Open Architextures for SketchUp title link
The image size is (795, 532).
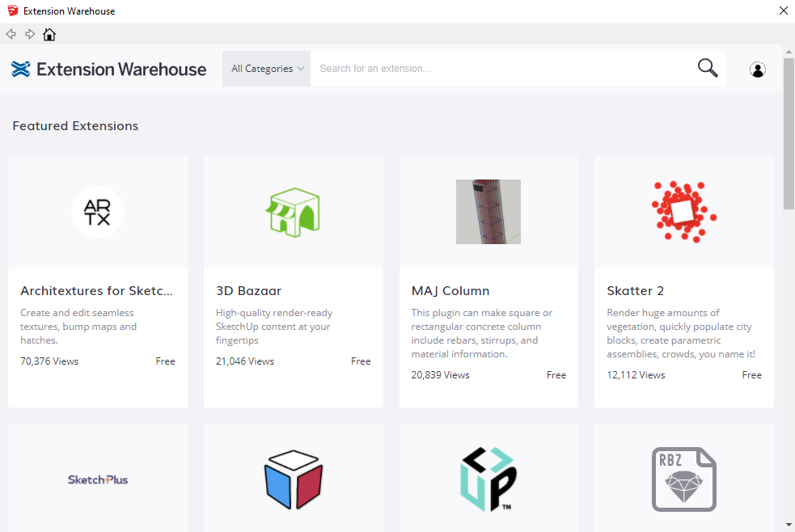tap(97, 291)
